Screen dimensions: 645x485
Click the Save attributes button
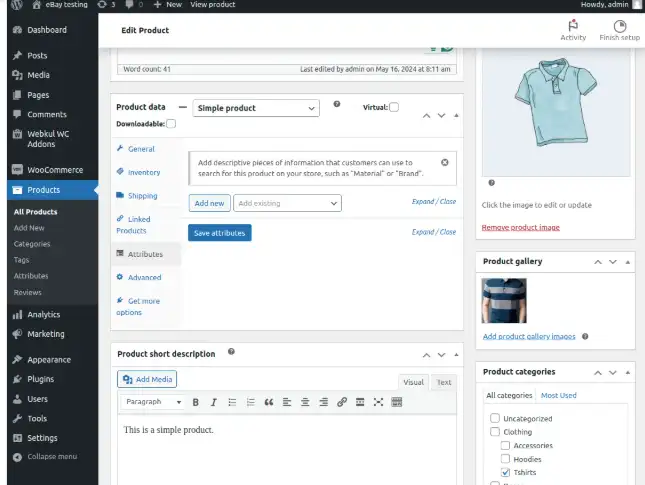(219, 232)
